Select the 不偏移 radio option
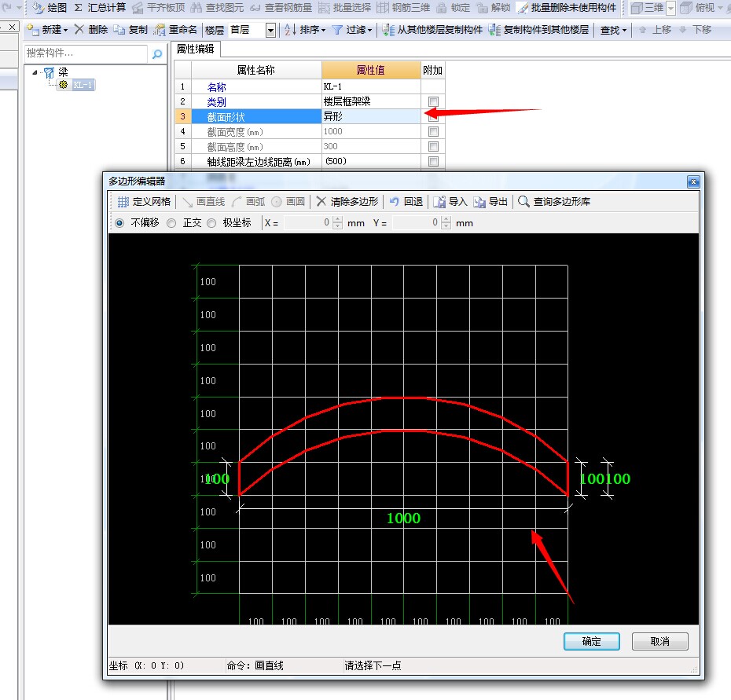Screen dimensions: 731x700 coord(119,223)
